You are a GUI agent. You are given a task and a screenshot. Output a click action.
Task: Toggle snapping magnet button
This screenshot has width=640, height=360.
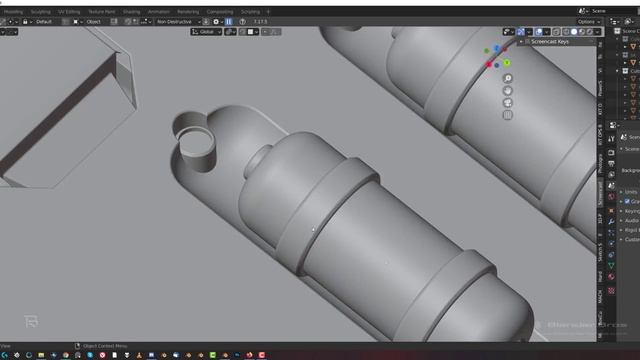pyautogui.click(x=243, y=32)
